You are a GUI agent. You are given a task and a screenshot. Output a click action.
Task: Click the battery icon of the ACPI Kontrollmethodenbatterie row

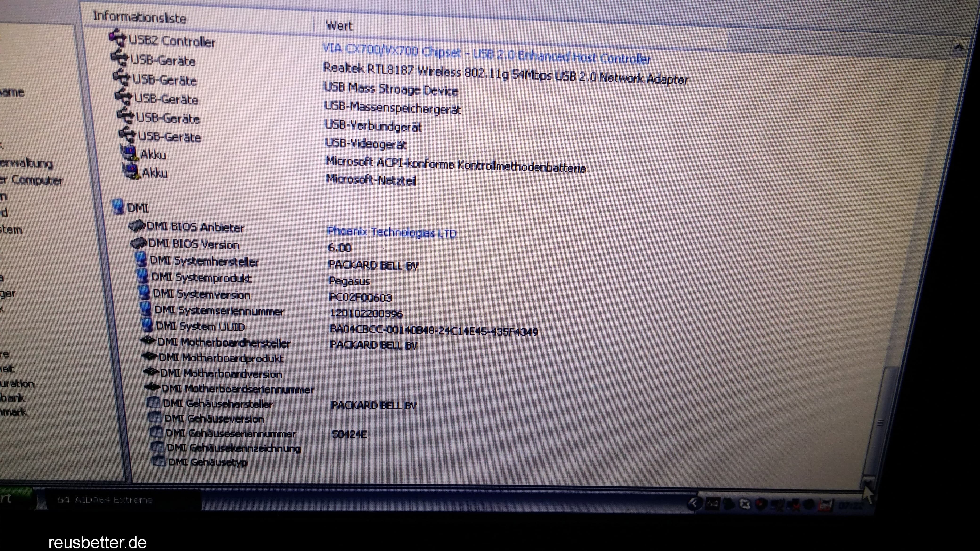(x=129, y=153)
